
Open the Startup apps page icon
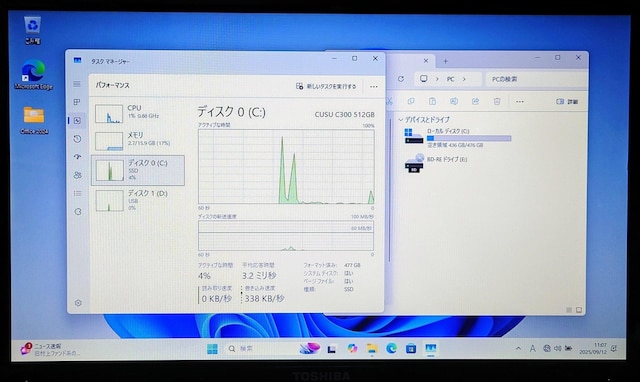coord(77,157)
